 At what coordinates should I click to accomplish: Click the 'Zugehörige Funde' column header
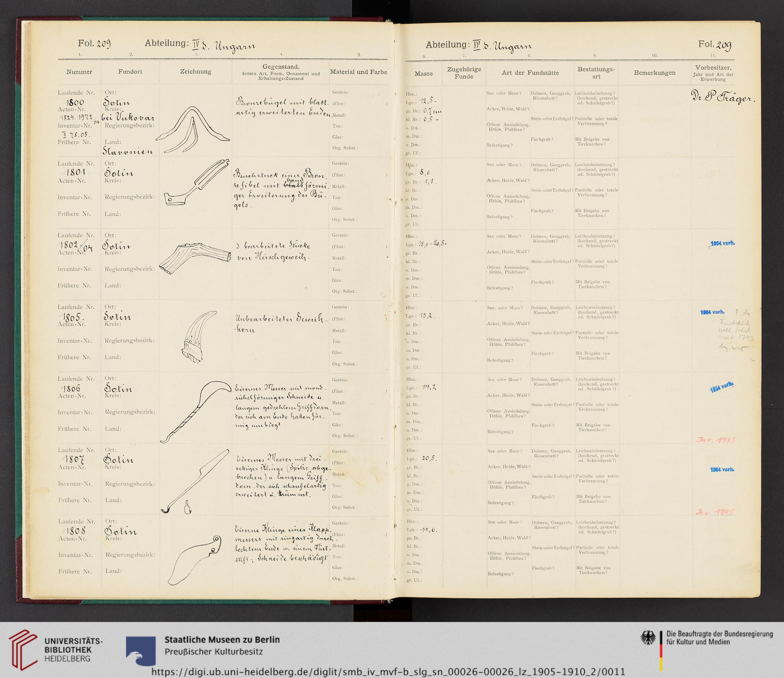[464, 73]
